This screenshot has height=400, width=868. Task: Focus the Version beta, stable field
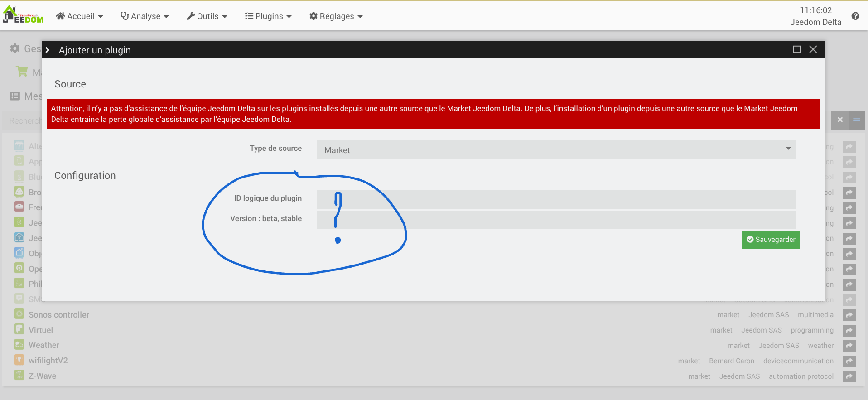556,220
